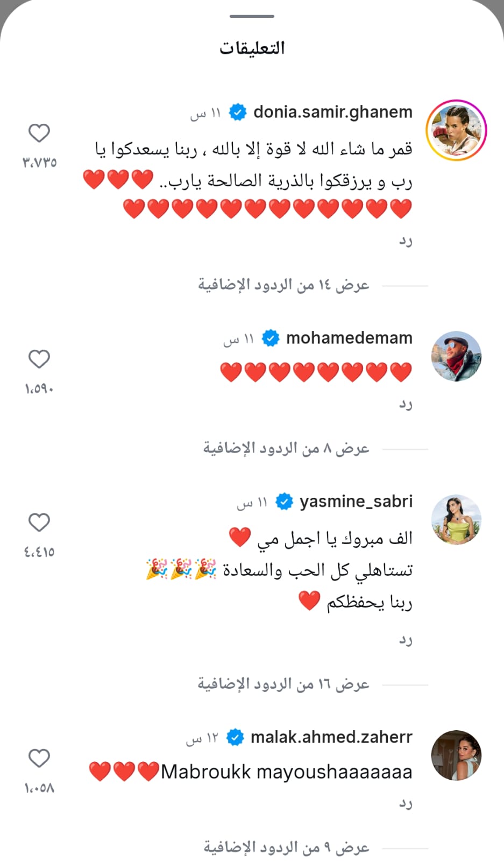The image size is (504, 861).
Task: Open yasmine_sabri's avatar
Action: (456, 519)
